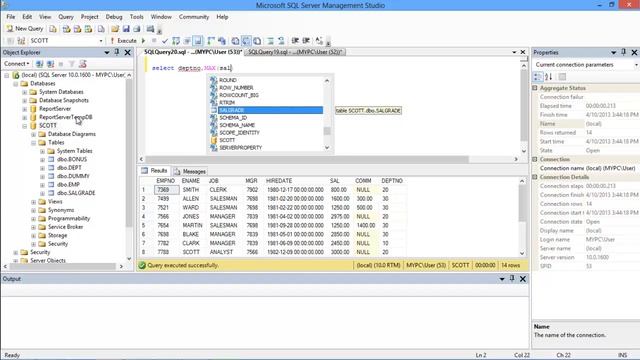Switch output to Results to Text
Viewport: 640px width, 360px height.
pyautogui.click(x=236, y=40)
